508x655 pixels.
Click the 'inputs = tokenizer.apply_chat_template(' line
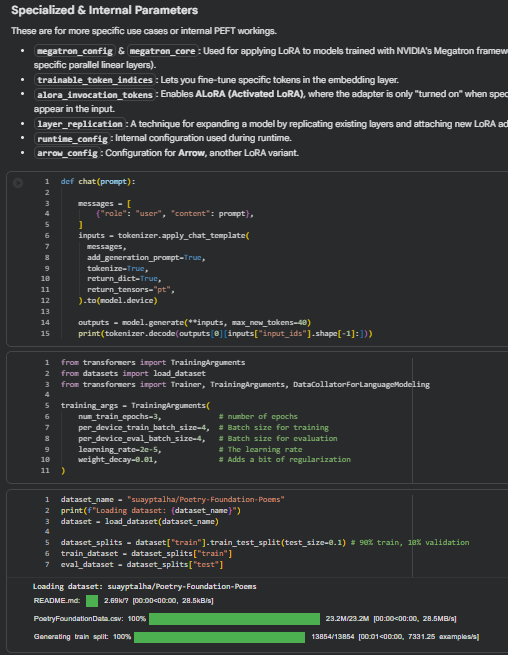(x=163, y=236)
